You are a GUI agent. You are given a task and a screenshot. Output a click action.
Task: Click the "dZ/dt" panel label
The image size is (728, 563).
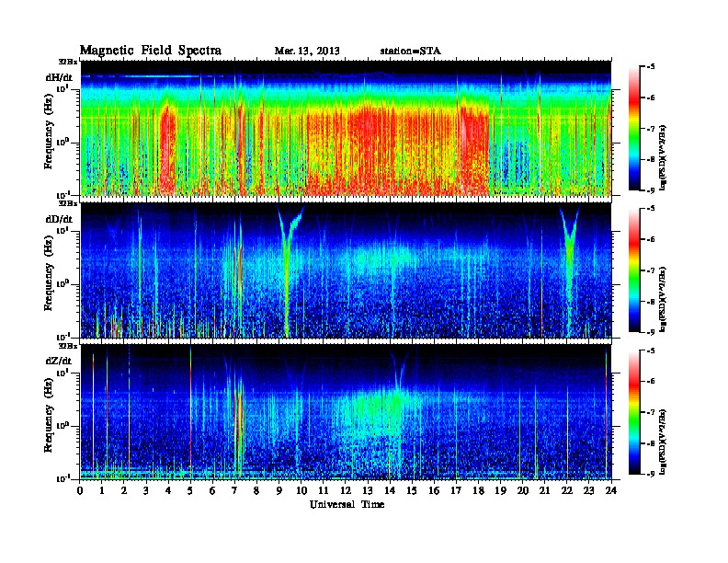(x=60, y=361)
